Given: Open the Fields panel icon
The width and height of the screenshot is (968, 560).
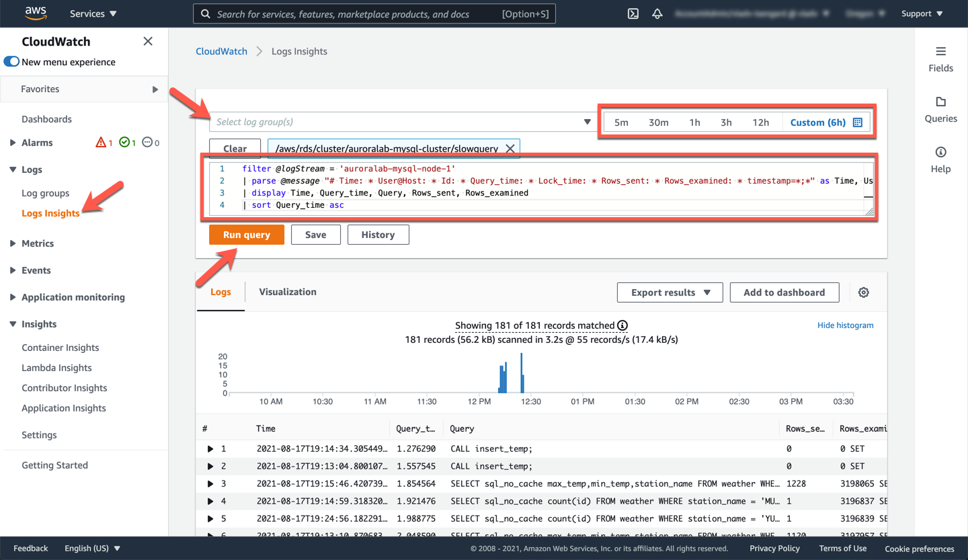Looking at the screenshot, I should [x=940, y=52].
